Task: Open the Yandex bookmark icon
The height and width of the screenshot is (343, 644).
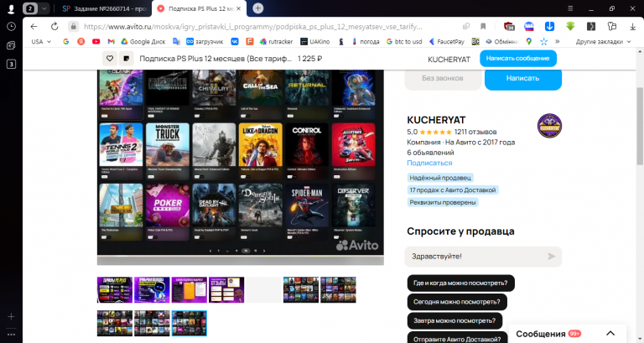Action: coord(80,41)
